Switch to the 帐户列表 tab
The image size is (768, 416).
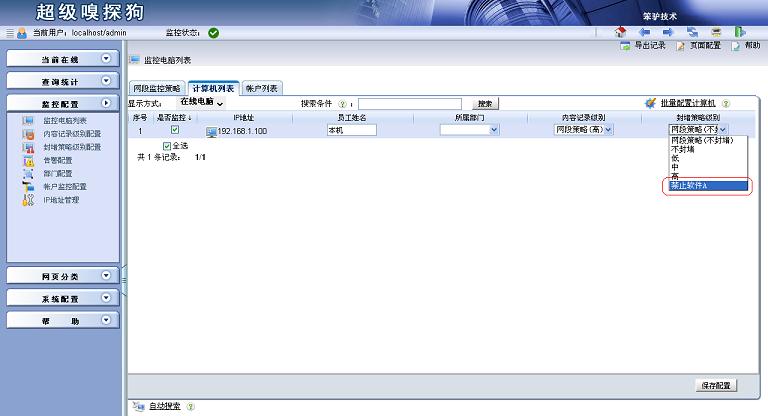262,88
